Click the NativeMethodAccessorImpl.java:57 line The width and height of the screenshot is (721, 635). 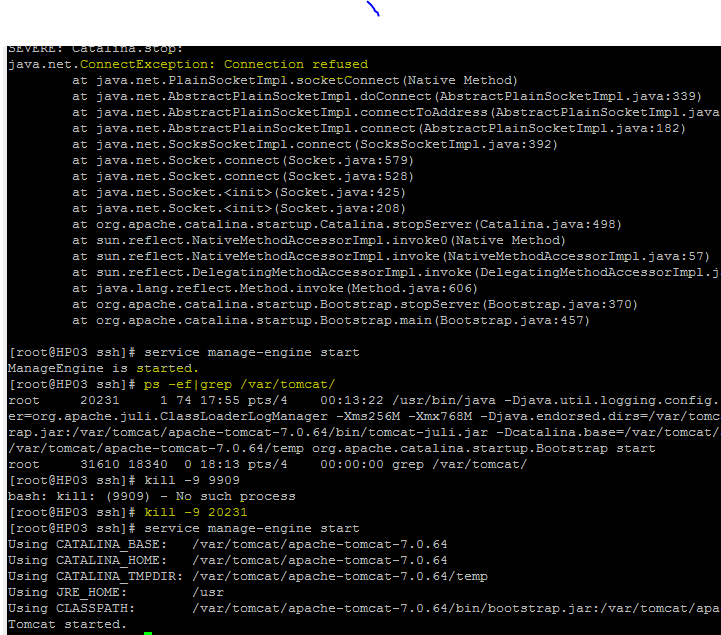coord(390,256)
